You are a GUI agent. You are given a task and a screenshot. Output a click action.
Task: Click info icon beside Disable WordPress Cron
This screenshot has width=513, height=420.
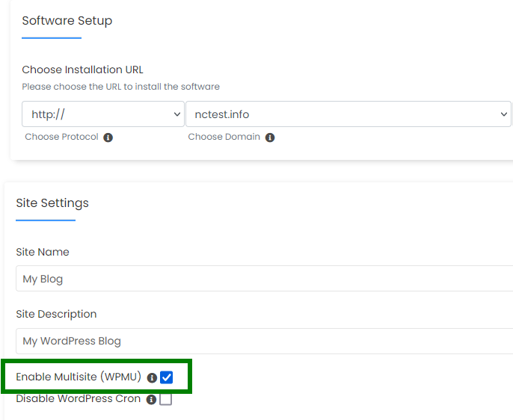pyautogui.click(x=151, y=399)
